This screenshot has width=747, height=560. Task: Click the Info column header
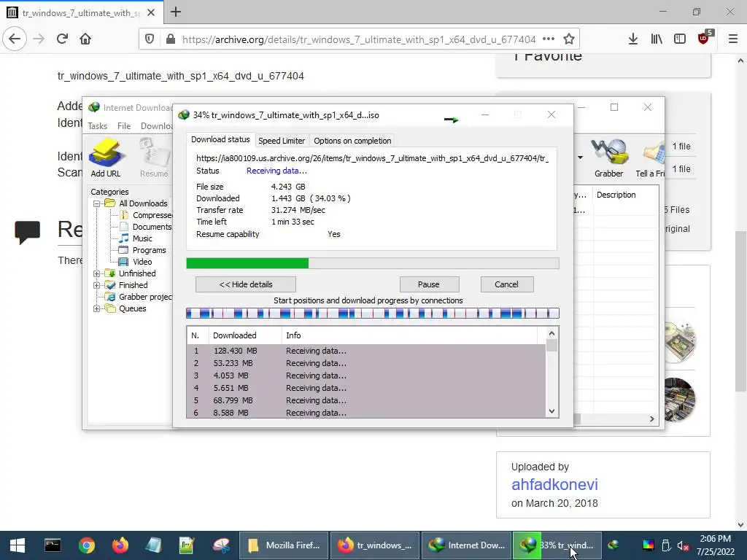point(409,335)
